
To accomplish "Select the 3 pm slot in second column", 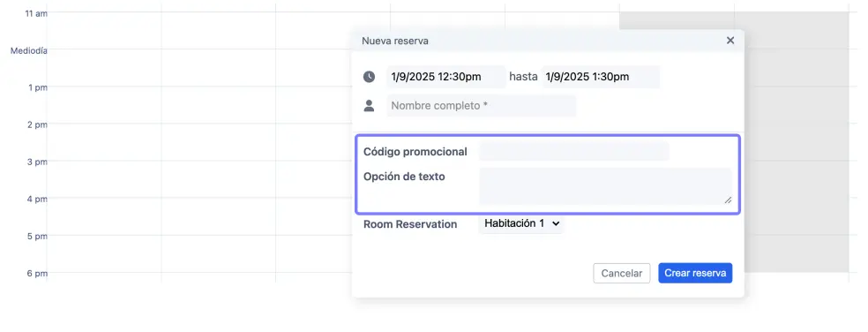I will point(218,179).
